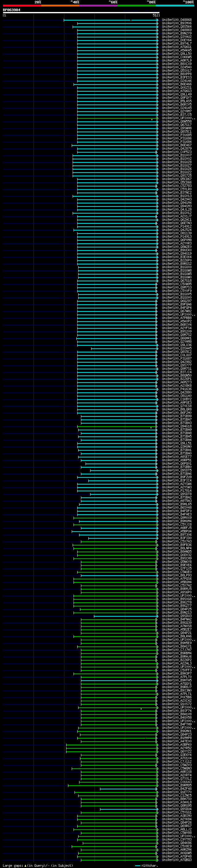Click the orange ~40% identity legend bar
197x868 pixels.
60,6
